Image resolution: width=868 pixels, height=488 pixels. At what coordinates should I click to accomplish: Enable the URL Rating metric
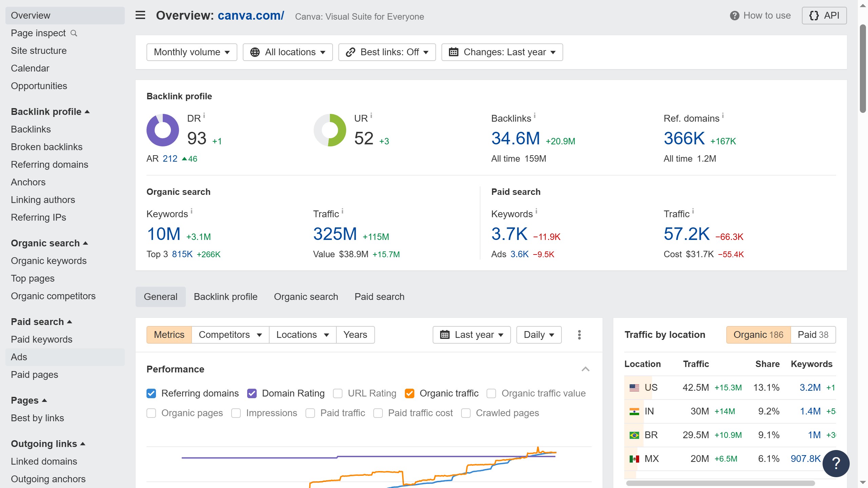tap(338, 393)
